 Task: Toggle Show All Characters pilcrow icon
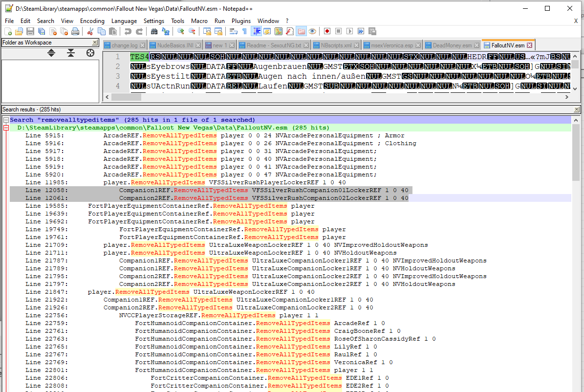[245, 31]
